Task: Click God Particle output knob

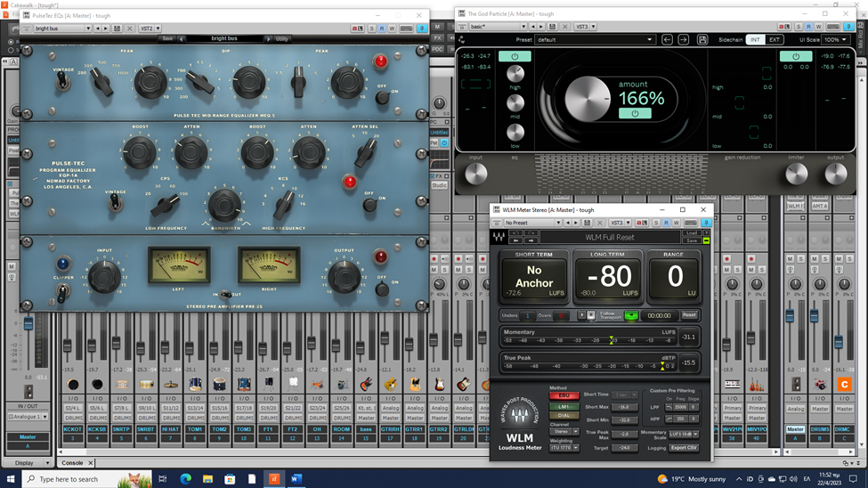Action: (835, 175)
